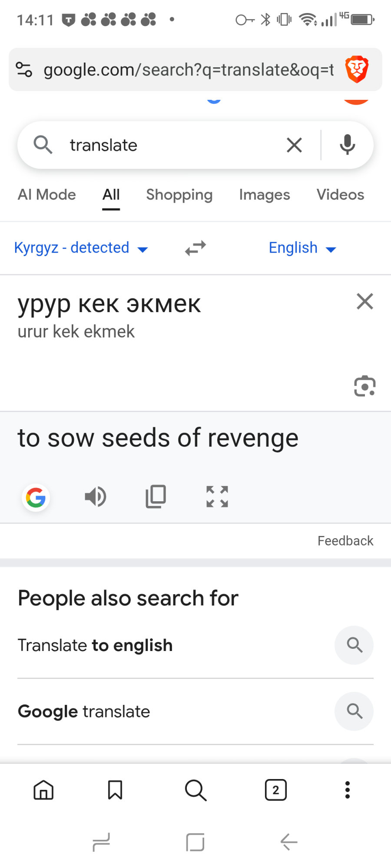Start voice search with microphone icon
The height and width of the screenshot is (868, 391).
click(x=347, y=145)
